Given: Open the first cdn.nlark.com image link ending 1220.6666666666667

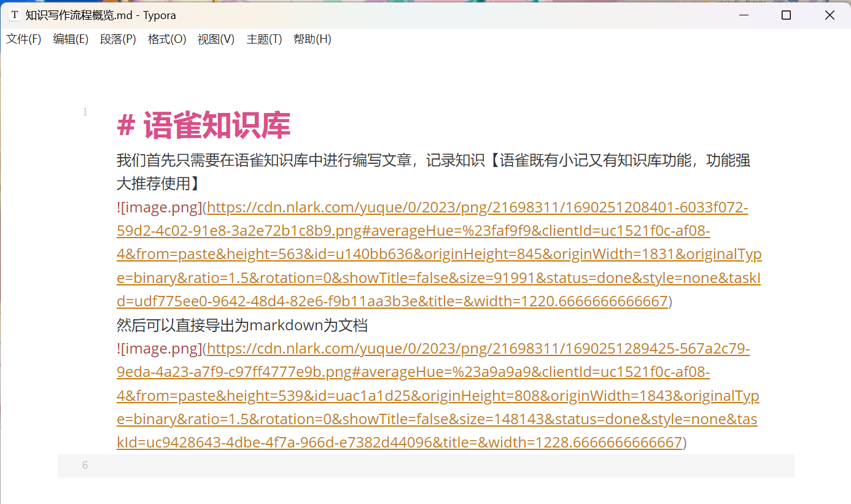Looking at the screenshot, I should (x=439, y=254).
